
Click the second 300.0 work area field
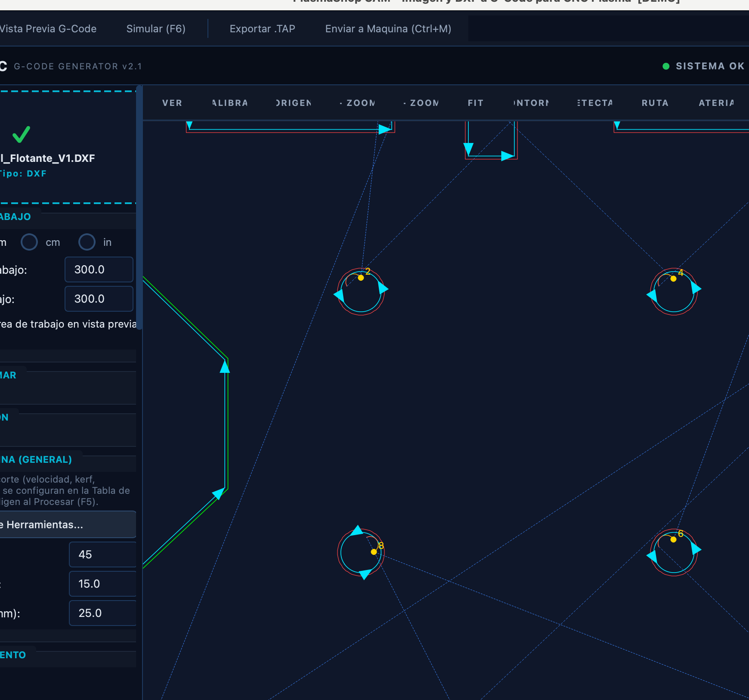99,299
